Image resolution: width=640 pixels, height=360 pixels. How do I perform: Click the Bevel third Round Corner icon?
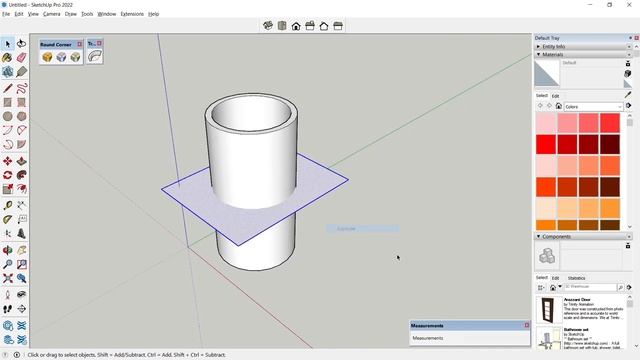[75, 57]
